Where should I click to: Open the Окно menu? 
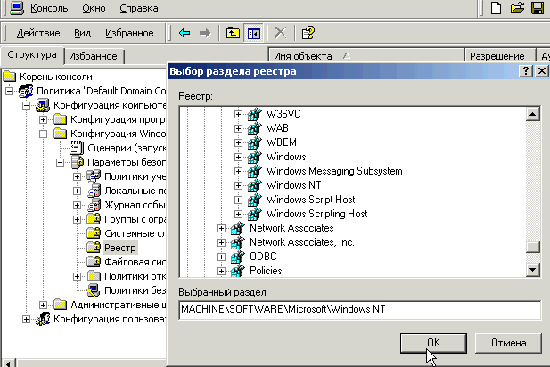[94, 8]
